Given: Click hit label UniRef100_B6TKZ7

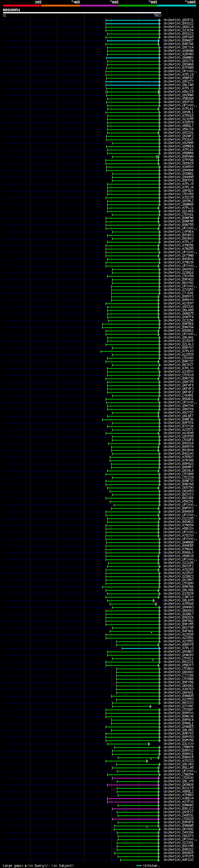Looking at the screenshot, I should [178, 365].
